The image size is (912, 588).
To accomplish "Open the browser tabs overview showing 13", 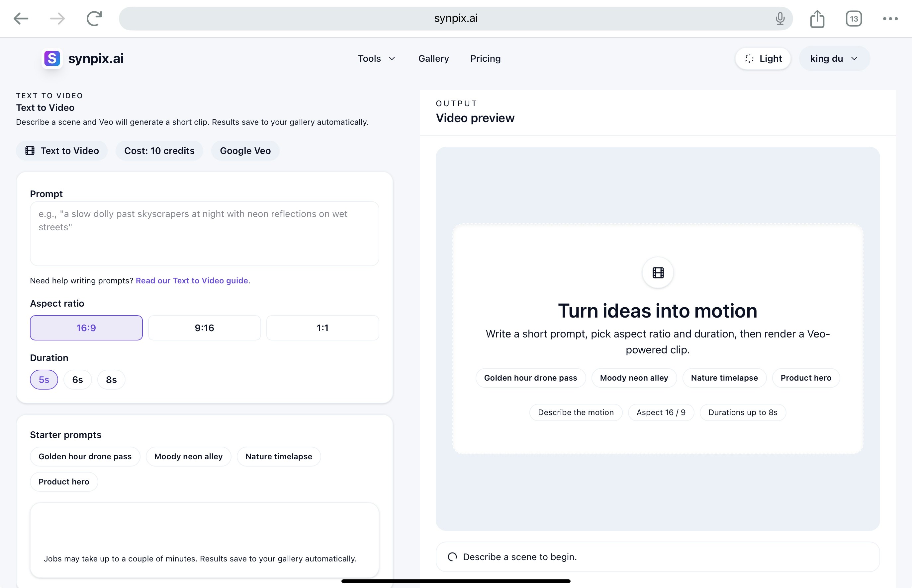I will click(x=854, y=18).
